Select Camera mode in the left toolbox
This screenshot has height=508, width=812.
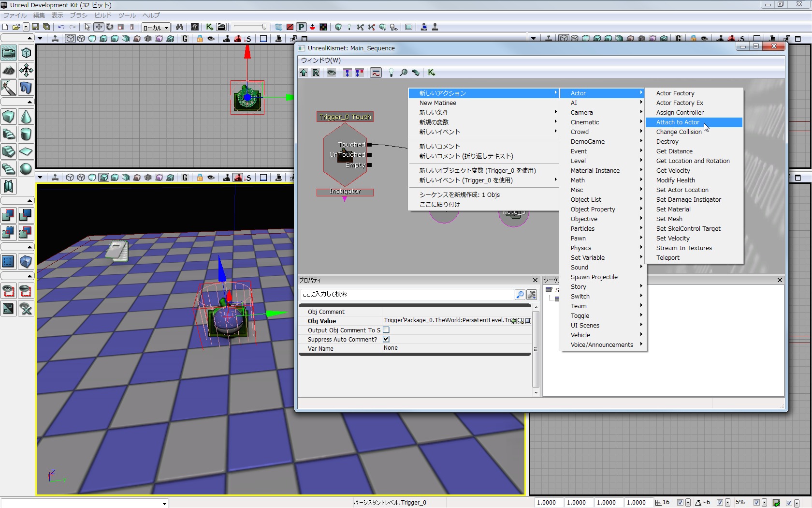click(9, 53)
